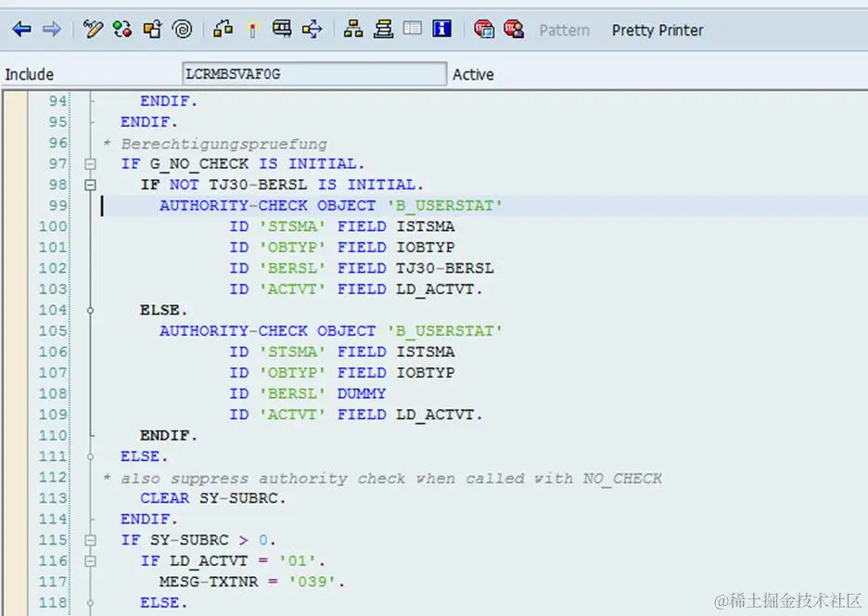868x616 pixels.
Task: Click the ELSE keyword on line 104
Action: tap(160, 310)
